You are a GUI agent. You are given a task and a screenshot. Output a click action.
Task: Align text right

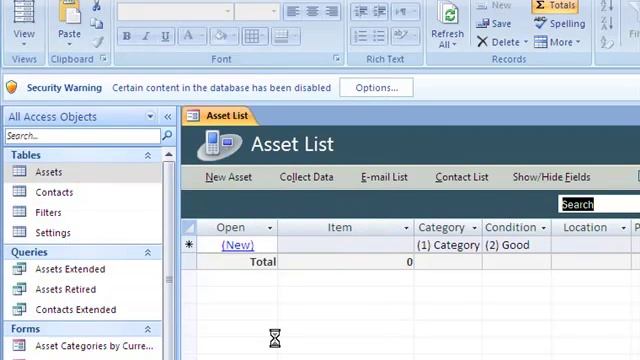331,11
